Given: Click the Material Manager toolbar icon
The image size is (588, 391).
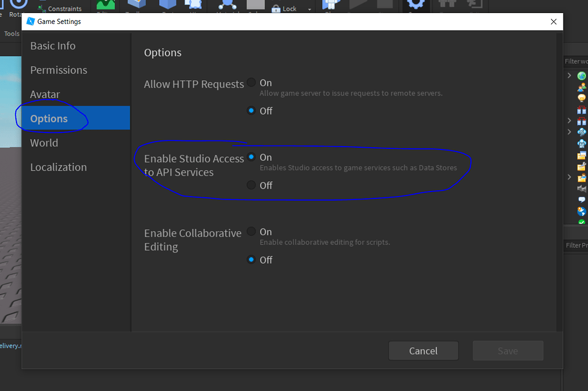Looking at the screenshot, I should pos(227,5).
